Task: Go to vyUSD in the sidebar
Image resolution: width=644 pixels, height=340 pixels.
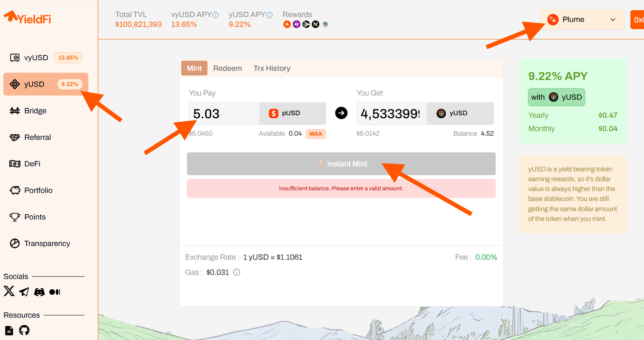Action: (46, 58)
